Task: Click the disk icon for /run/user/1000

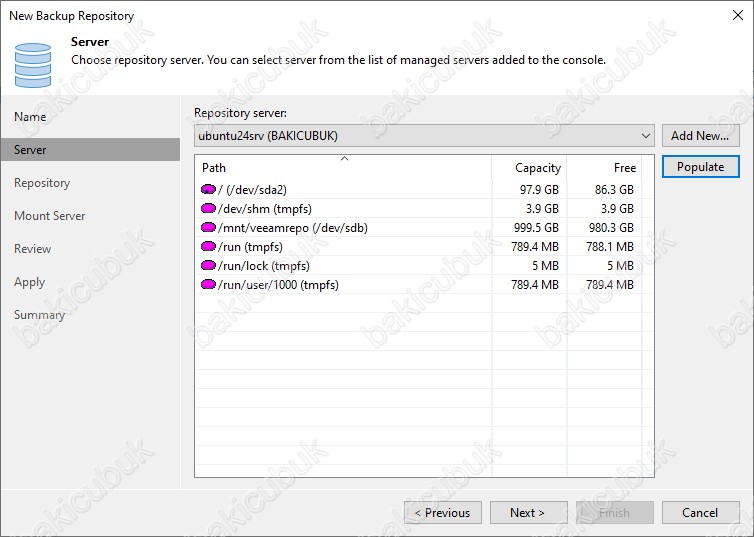Action: (208, 285)
